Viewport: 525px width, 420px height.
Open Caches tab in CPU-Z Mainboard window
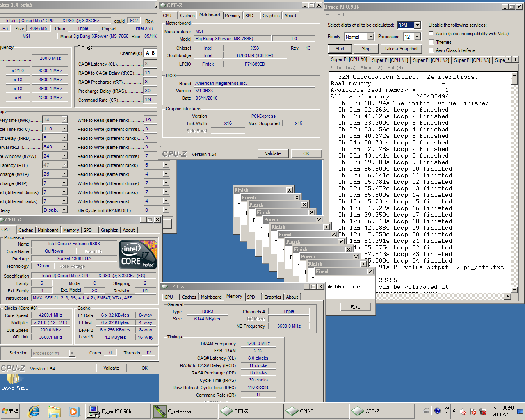(187, 16)
